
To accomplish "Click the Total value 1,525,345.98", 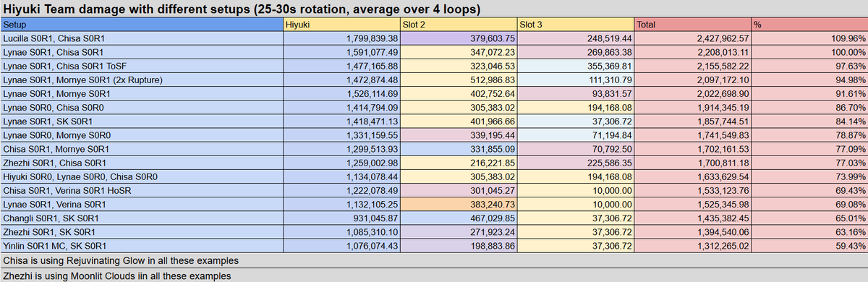I will tap(693, 205).
